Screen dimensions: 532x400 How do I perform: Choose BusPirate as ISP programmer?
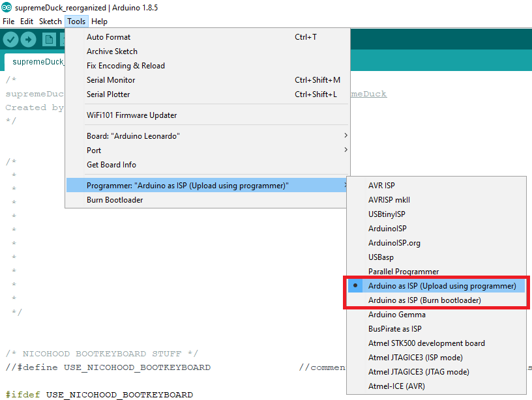(x=436, y=329)
